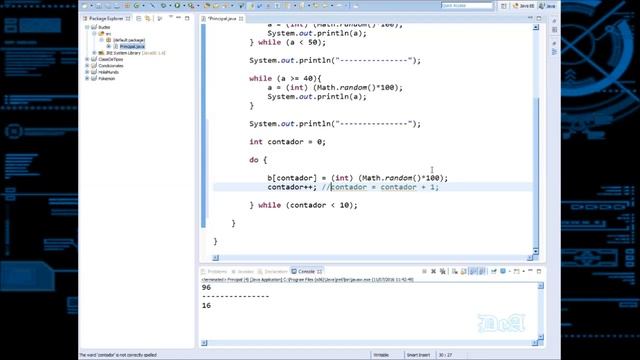Open the Package Explorer view menu
This screenshot has height=360, width=640.
(171, 17)
